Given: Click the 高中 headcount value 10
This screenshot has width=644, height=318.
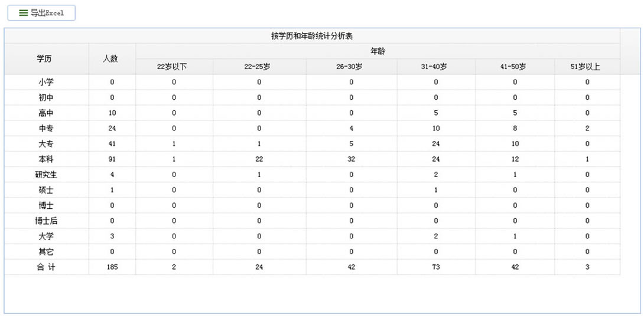Looking at the screenshot, I should point(112,113).
